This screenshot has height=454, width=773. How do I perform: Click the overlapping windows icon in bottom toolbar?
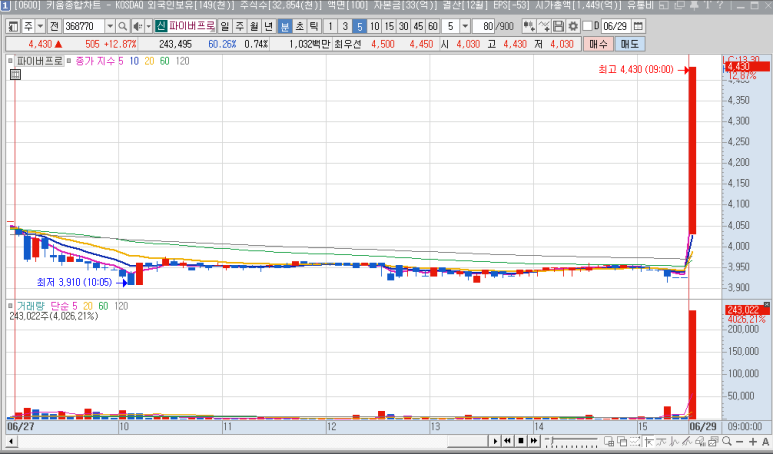coord(622,441)
